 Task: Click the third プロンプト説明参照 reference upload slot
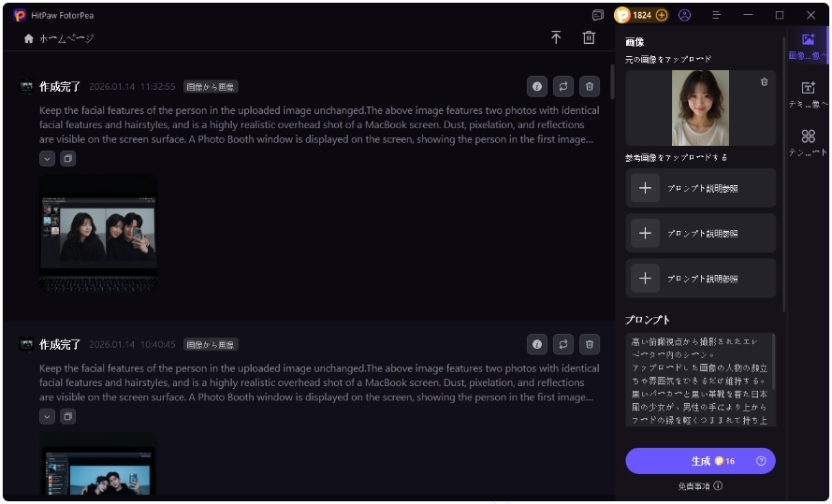[x=700, y=279]
